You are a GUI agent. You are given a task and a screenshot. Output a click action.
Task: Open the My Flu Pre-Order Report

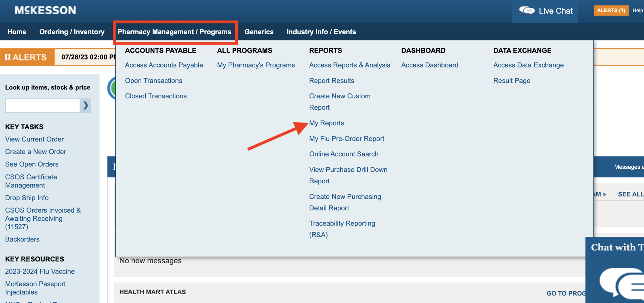coord(347,138)
